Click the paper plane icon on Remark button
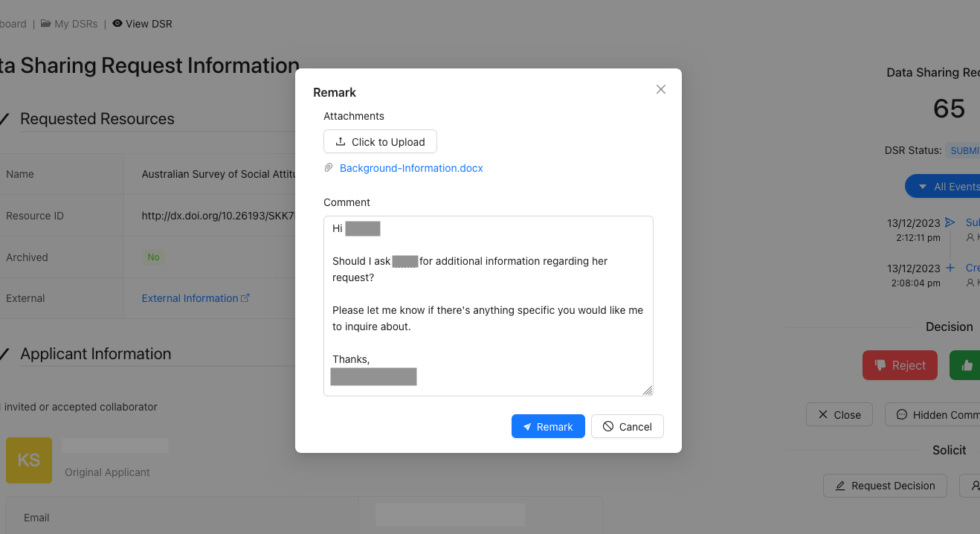Viewport: 980px width, 534px height. (x=527, y=427)
